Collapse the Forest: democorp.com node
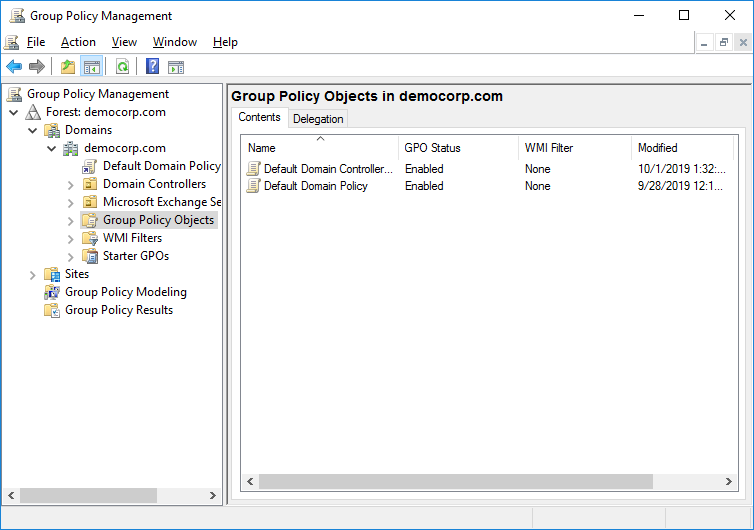This screenshot has height=530, width=754. [14, 112]
